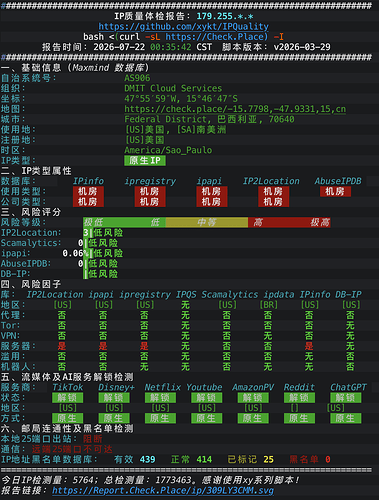Select the America/Sao_Paulo timezone value
Screen dimensions: 379x500
[168, 150]
